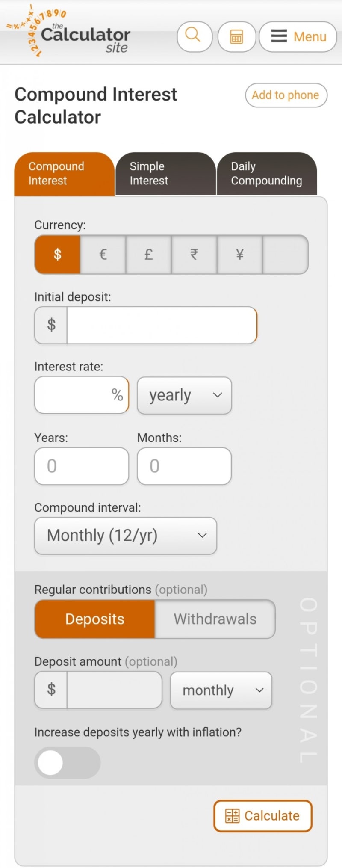Click the Calculator Site logo
342x868 pixels.
pyautogui.click(x=69, y=32)
